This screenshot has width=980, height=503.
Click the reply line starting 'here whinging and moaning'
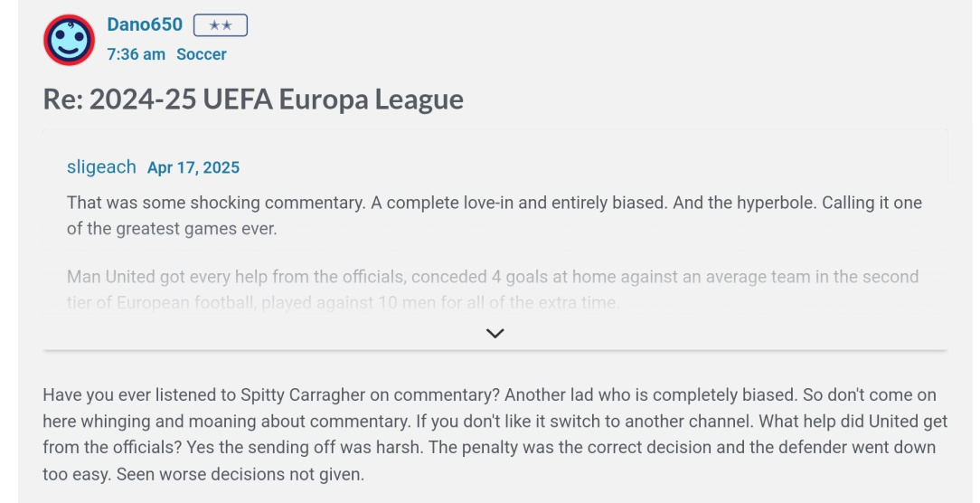(x=495, y=421)
